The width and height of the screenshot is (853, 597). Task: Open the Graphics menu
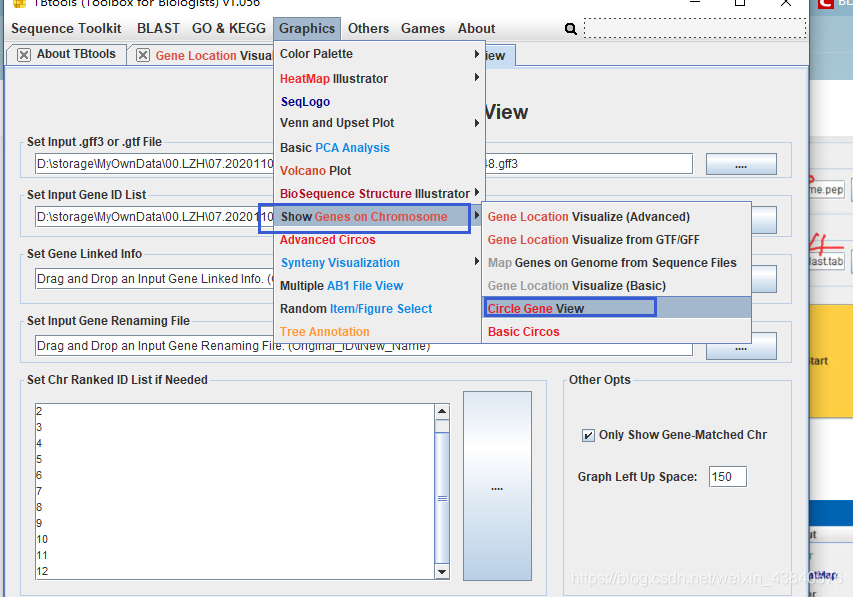click(x=307, y=28)
